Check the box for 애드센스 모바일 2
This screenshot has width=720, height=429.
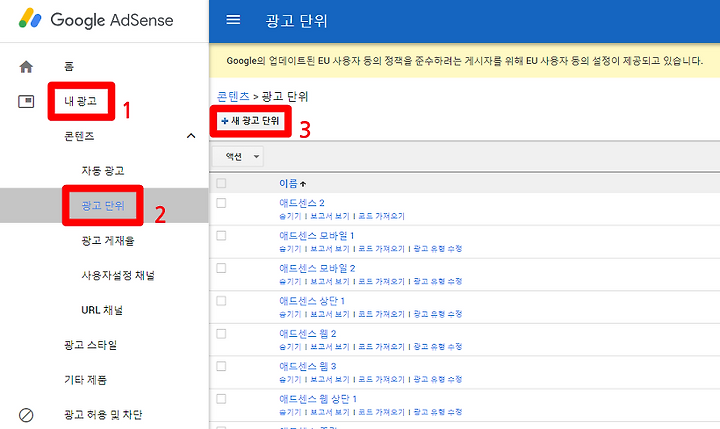(221, 268)
